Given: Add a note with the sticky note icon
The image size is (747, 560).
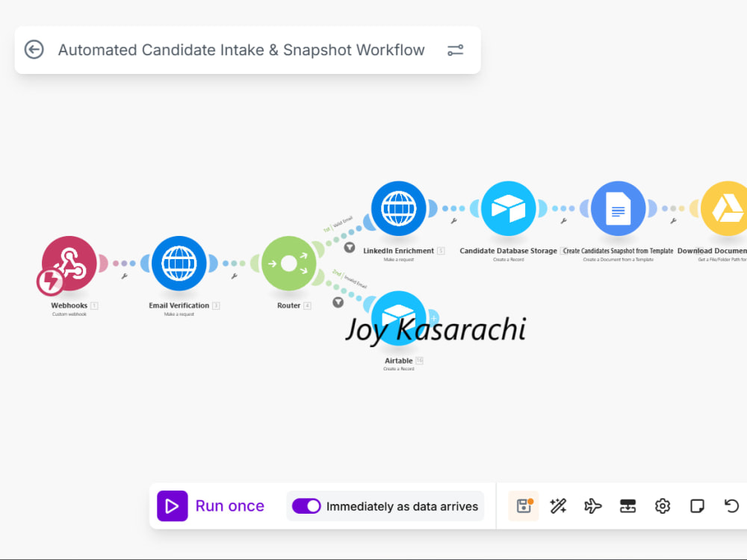Looking at the screenshot, I should tap(698, 505).
